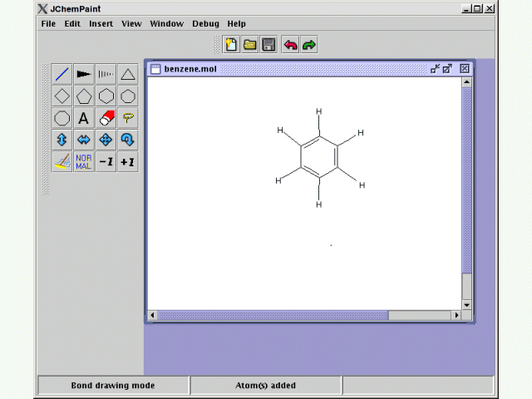The image size is (532, 399).
Task: Select the letter A element symbol tool
Action: click(84, 118)
